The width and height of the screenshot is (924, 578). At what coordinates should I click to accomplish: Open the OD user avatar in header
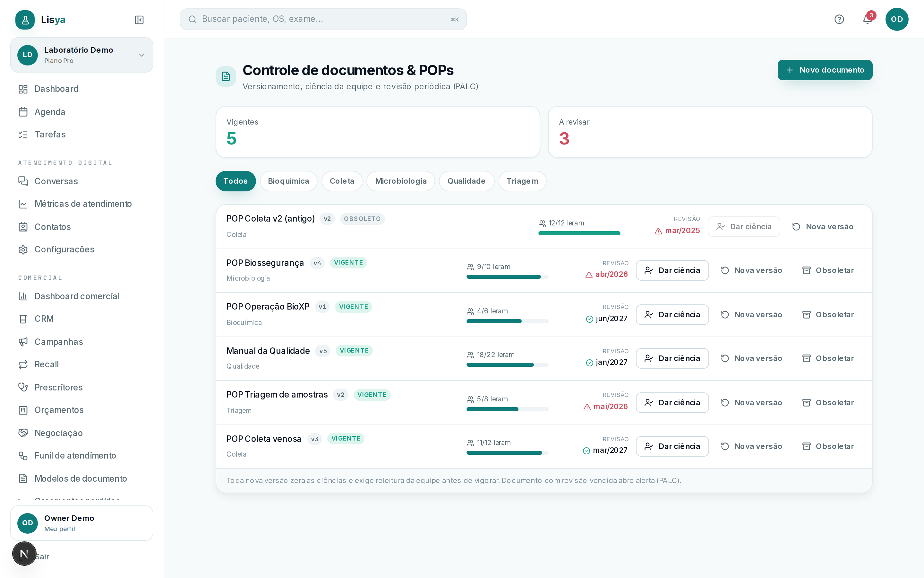point(896,19)
